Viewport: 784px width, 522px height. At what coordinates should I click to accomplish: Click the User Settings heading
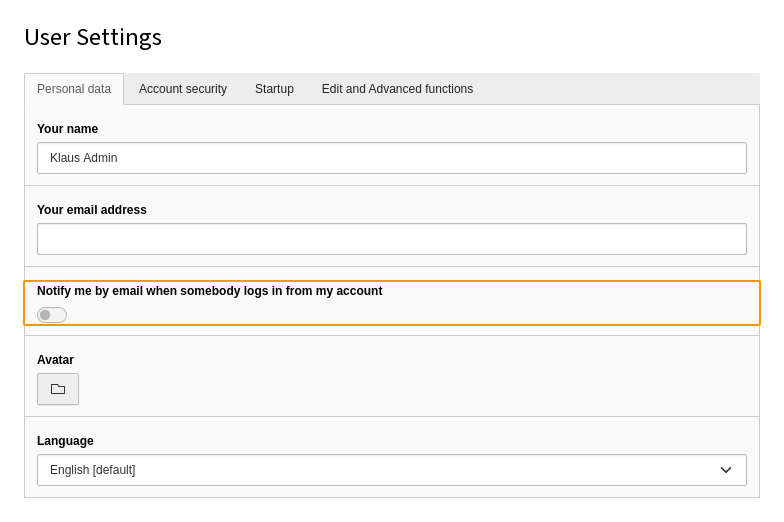click(93, 38)
